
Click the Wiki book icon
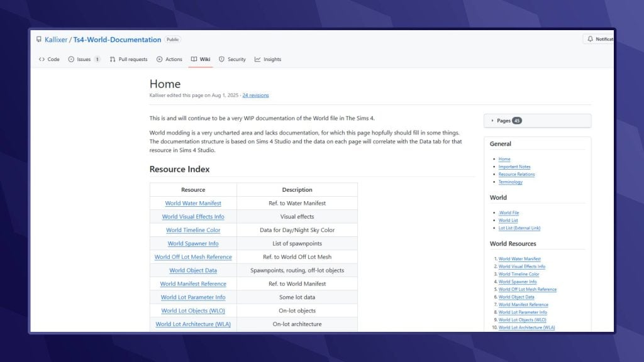(x=194, y=59)
